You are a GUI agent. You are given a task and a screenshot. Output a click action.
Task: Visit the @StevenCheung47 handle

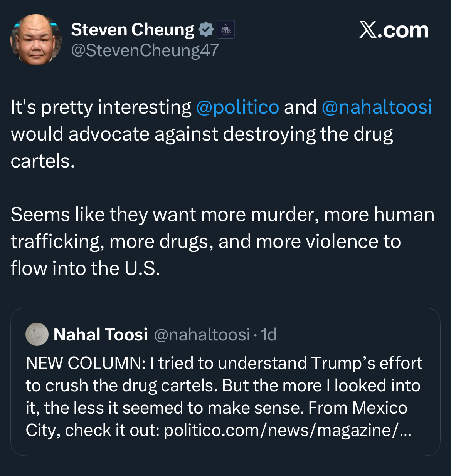click(x=145, y=50)
